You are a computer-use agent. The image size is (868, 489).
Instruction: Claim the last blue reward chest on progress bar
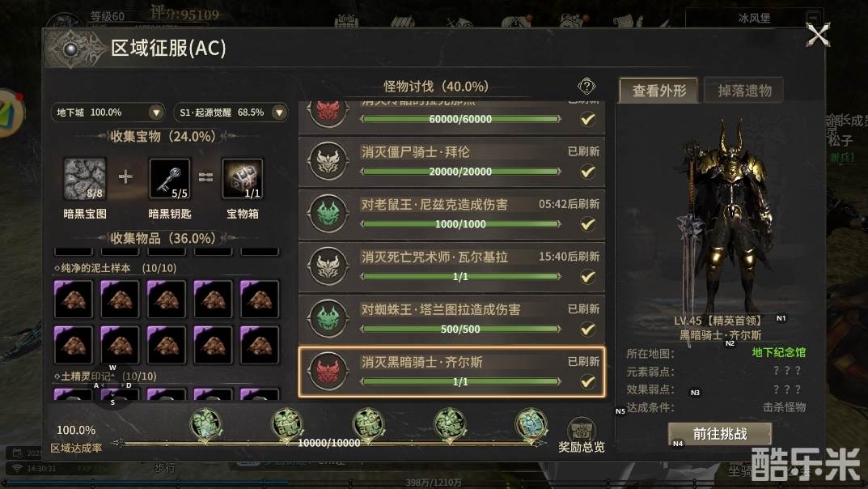pos(531,423)
